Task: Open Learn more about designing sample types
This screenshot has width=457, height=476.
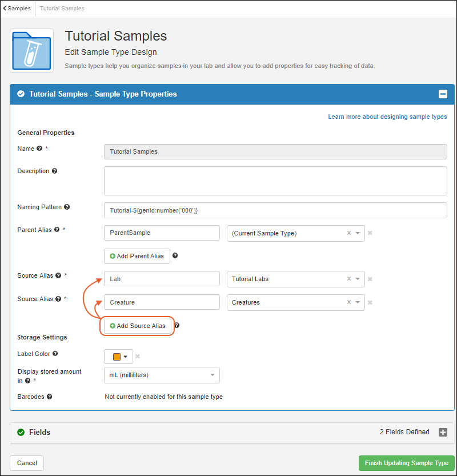Action: pyautogui.click(x=387, y=117)
